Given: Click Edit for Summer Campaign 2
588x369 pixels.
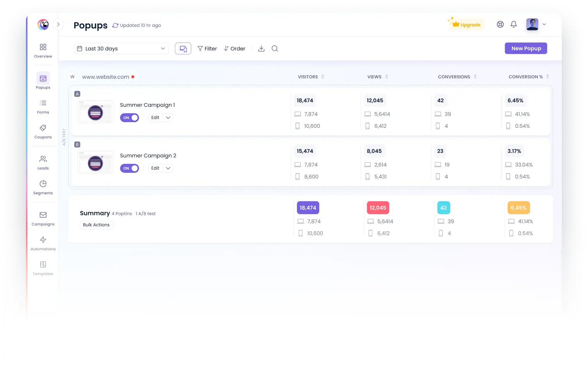Looking at the screenshot, I should [x=155, y=168].
